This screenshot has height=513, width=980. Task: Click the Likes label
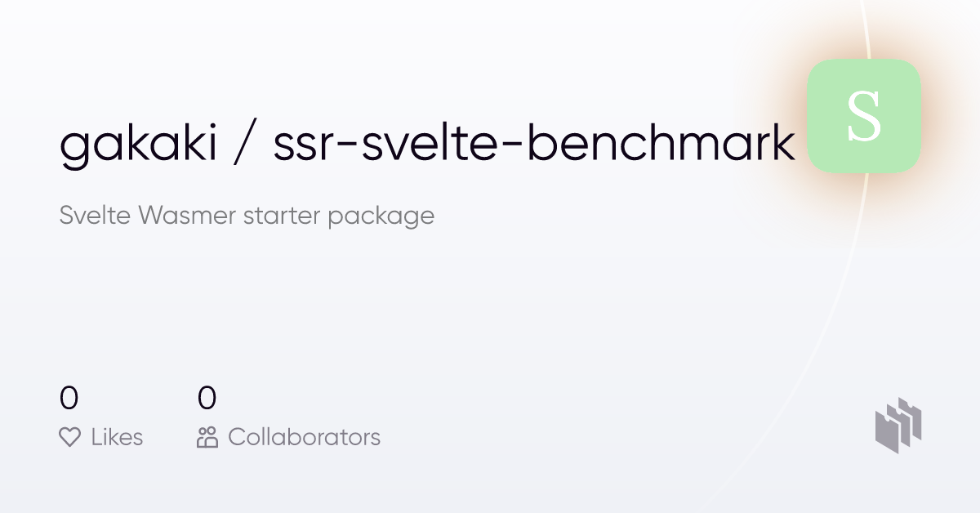[117, 437]
